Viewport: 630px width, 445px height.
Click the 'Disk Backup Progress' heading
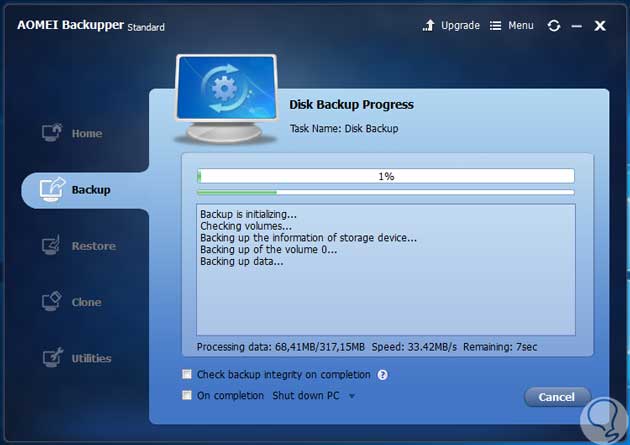coord(352,104)
